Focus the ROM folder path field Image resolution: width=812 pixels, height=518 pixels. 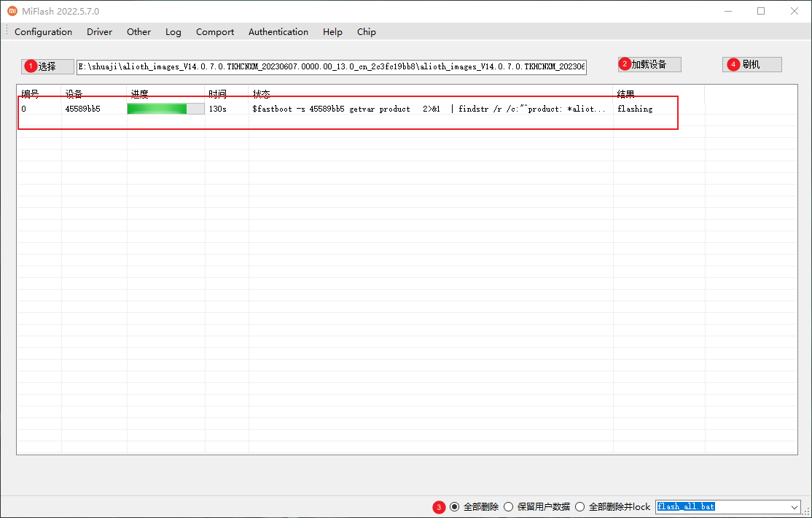point(332,67)
